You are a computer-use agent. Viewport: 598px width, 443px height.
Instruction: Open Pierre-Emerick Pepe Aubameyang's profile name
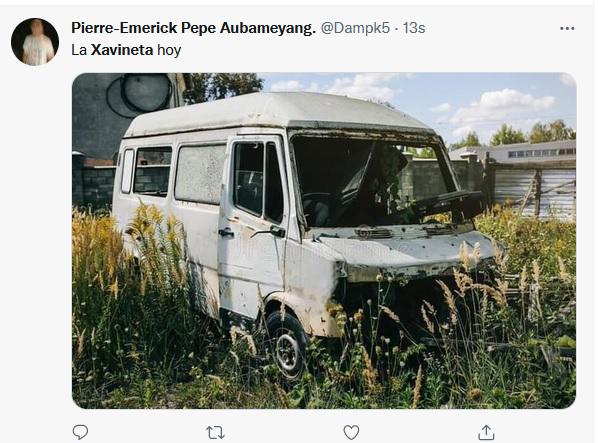coord(193,28)
